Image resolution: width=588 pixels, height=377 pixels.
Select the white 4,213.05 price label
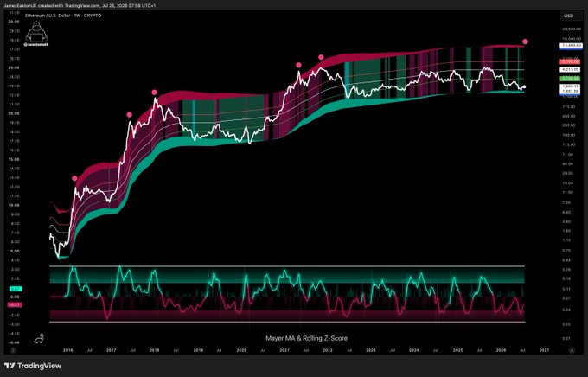click(570, 70)
